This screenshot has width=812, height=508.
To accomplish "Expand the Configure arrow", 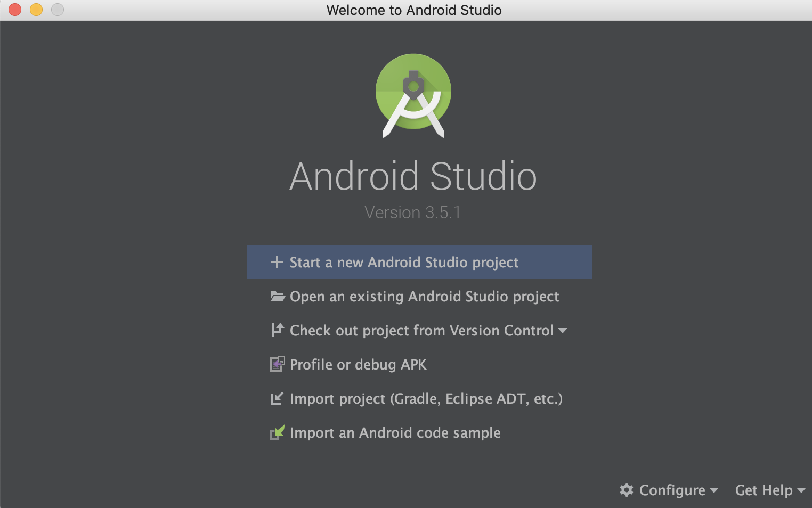I will point(714,490).
